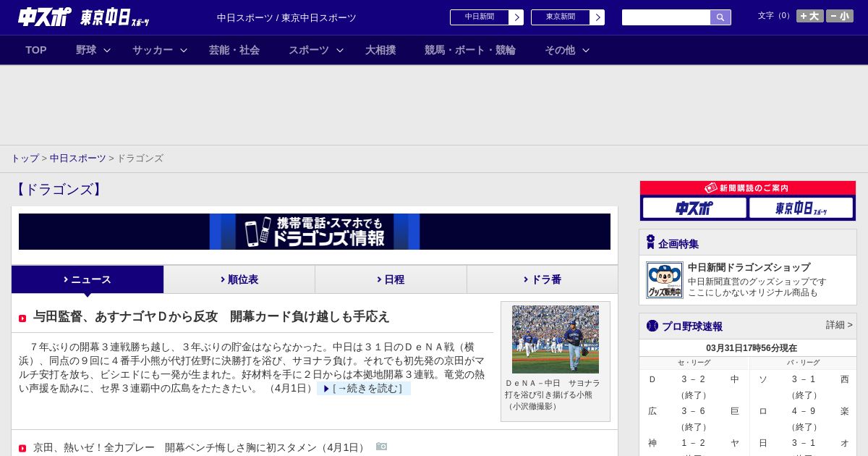Expand サッカー dropdown chevron
Viewport: 868px width, 456px height.
[x=184, y=50]
